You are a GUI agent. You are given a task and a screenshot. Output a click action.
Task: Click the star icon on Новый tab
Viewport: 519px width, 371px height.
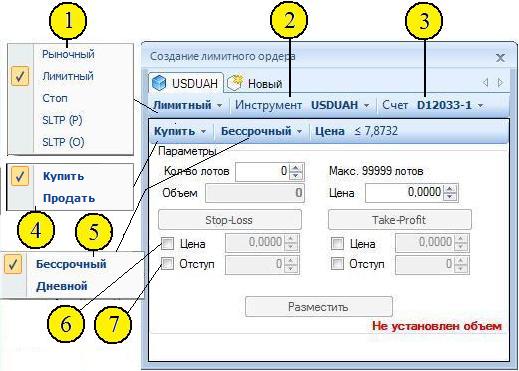click(x=235, y=83)
